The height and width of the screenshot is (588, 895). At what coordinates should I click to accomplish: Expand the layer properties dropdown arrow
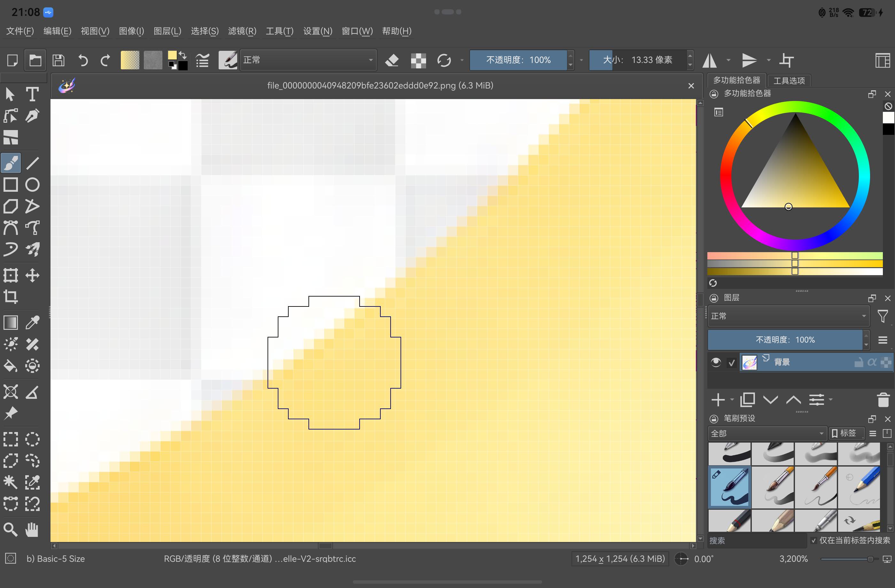coord(831,399)
